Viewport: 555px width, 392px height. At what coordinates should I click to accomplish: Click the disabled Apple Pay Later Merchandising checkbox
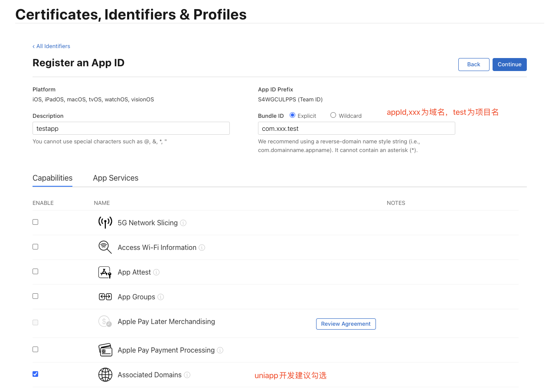tap(36, 322)
